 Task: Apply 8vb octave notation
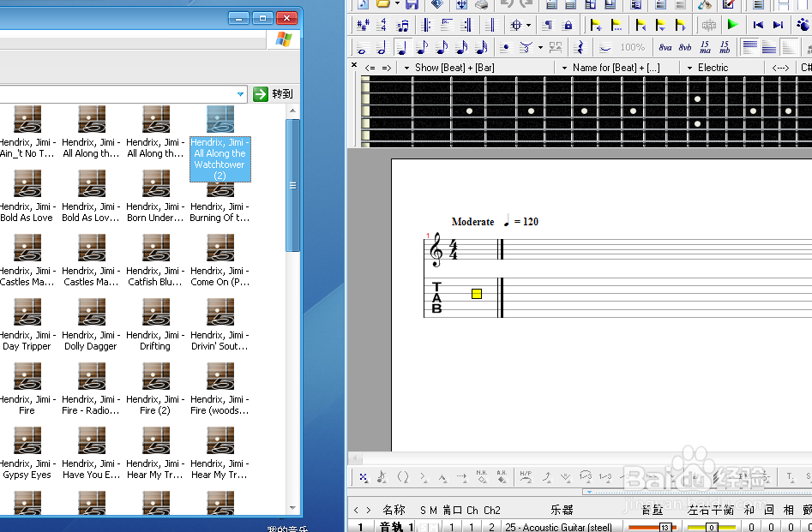[685, 48]
